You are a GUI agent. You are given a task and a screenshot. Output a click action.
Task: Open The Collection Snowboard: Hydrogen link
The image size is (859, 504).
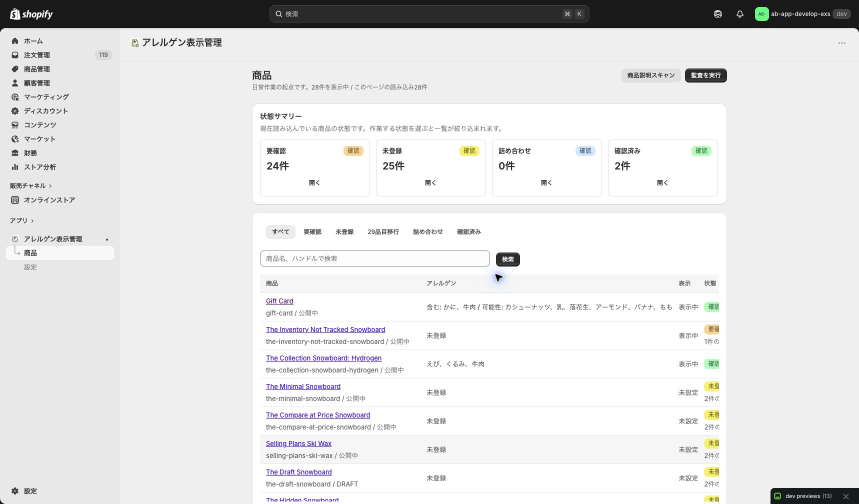coord(323,358)
